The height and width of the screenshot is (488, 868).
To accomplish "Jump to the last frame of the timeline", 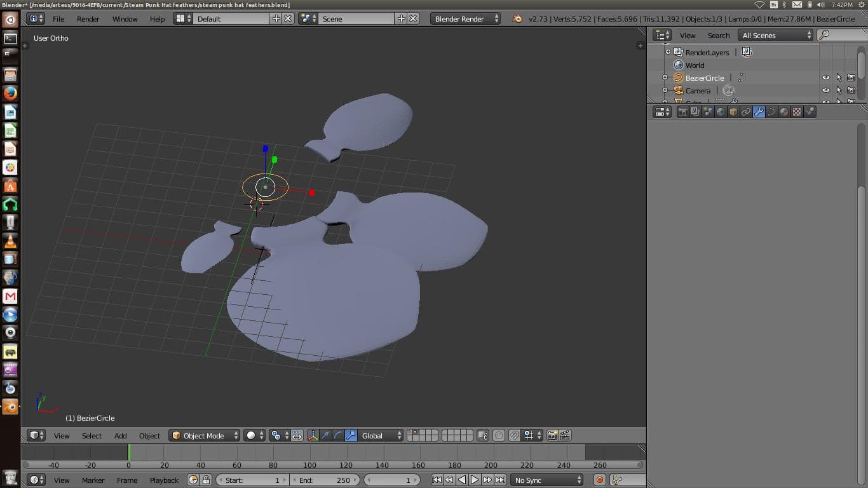I will [501, 480].
